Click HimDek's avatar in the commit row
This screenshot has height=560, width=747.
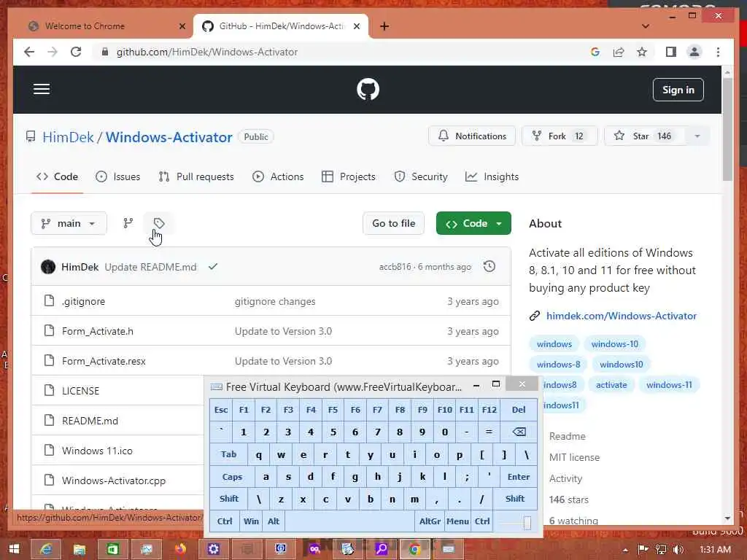coord(48,267)
